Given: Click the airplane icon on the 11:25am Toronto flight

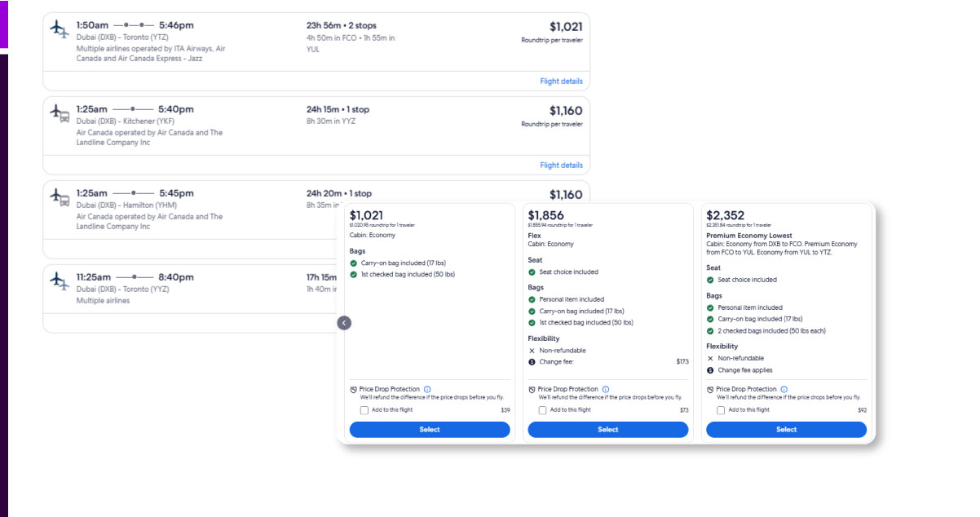Looking at the screenshot, I should pyautogui.click(x=60, y=281).
